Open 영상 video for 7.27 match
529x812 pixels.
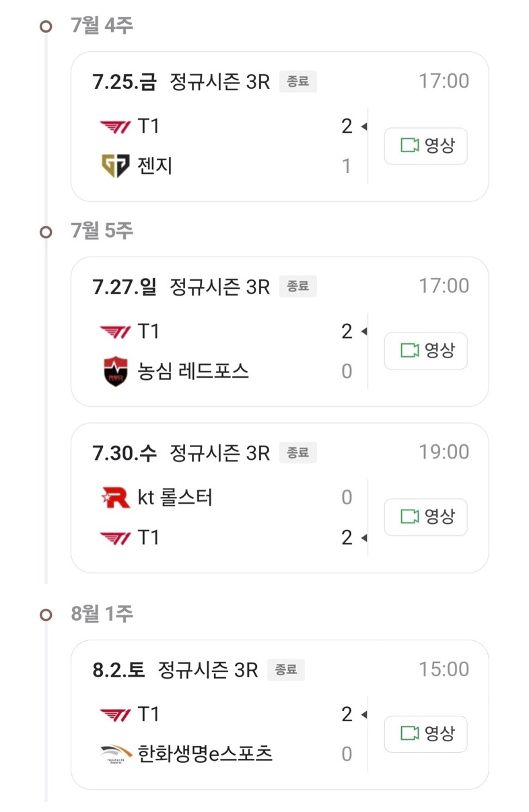(425, 351)
